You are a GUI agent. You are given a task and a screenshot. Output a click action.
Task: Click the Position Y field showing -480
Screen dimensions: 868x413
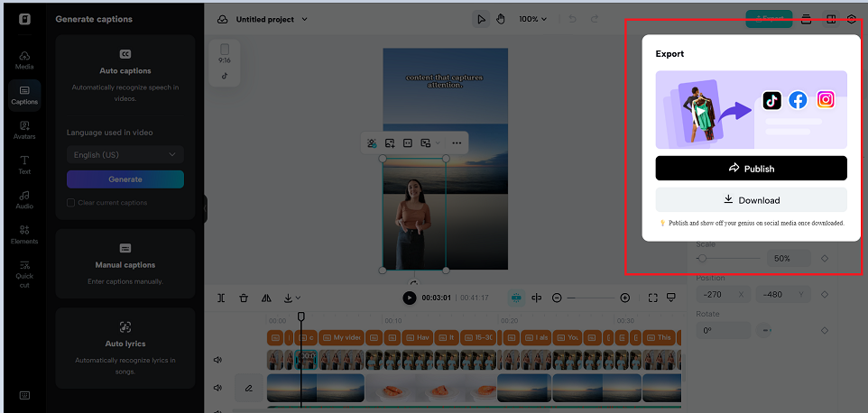tap(783, 295)
